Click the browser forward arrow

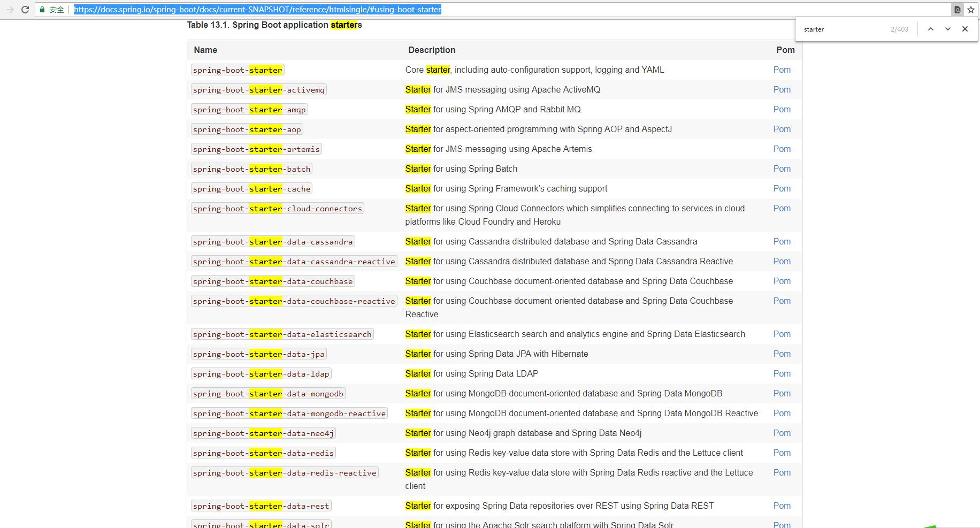[10, 10]
